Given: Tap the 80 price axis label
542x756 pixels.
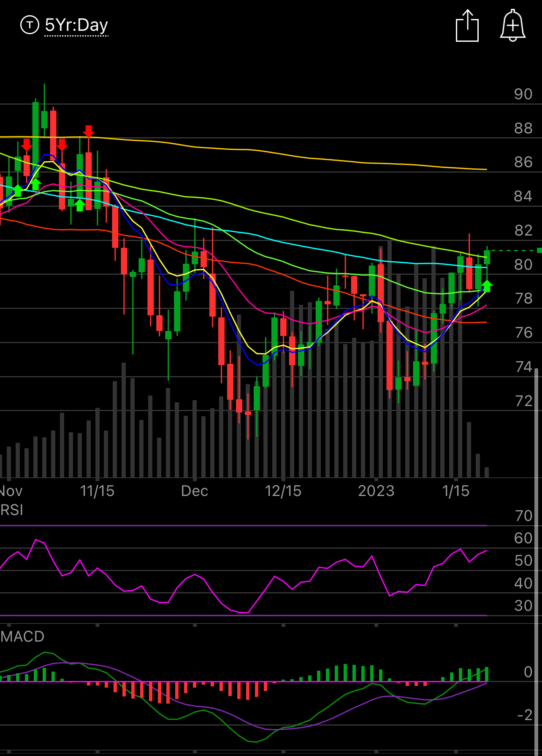Looking at the screenshot, I should pos(523,265).
